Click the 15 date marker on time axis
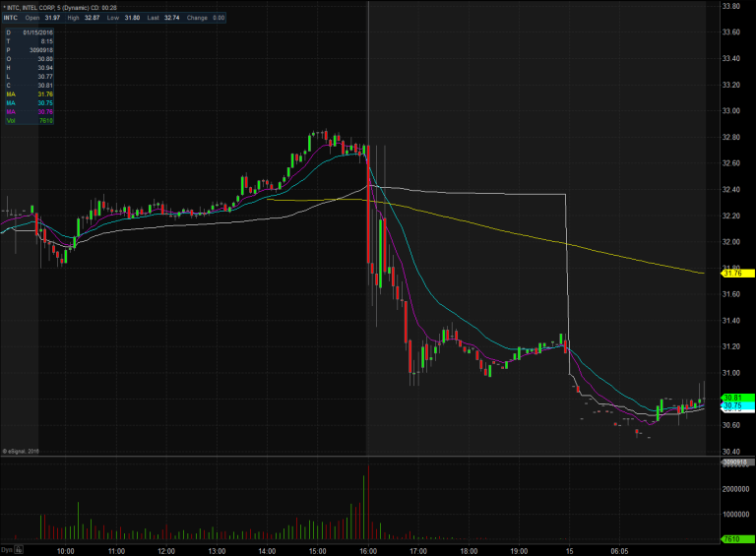Image resolution: width=756 pixels, height=556 pixels. 569,550
